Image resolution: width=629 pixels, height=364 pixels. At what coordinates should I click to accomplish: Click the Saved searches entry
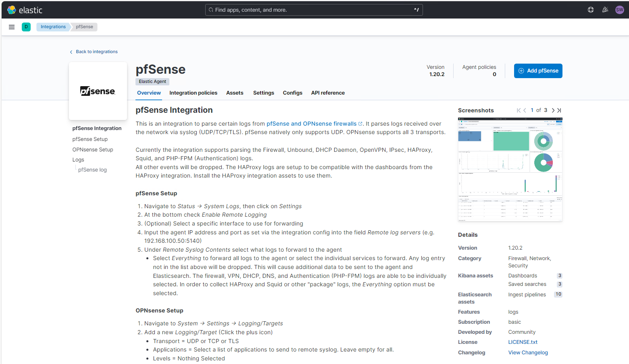click(x=527, y=284)
